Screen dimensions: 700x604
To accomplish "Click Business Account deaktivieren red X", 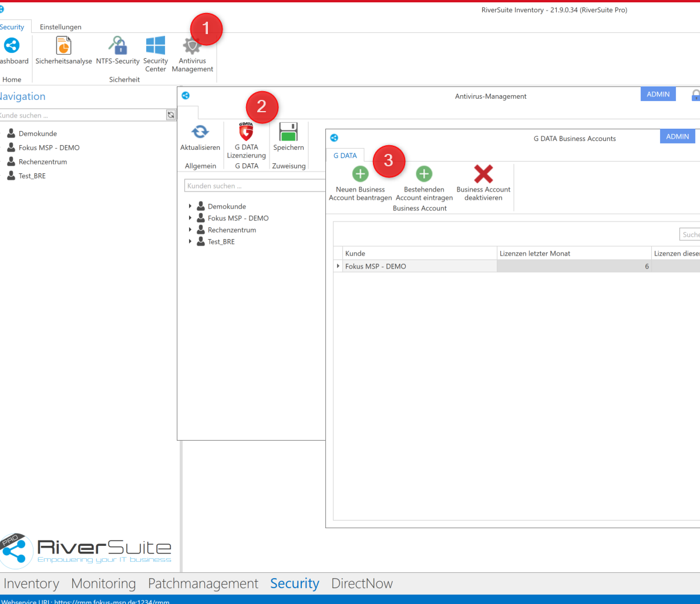I will coord(483,174).
